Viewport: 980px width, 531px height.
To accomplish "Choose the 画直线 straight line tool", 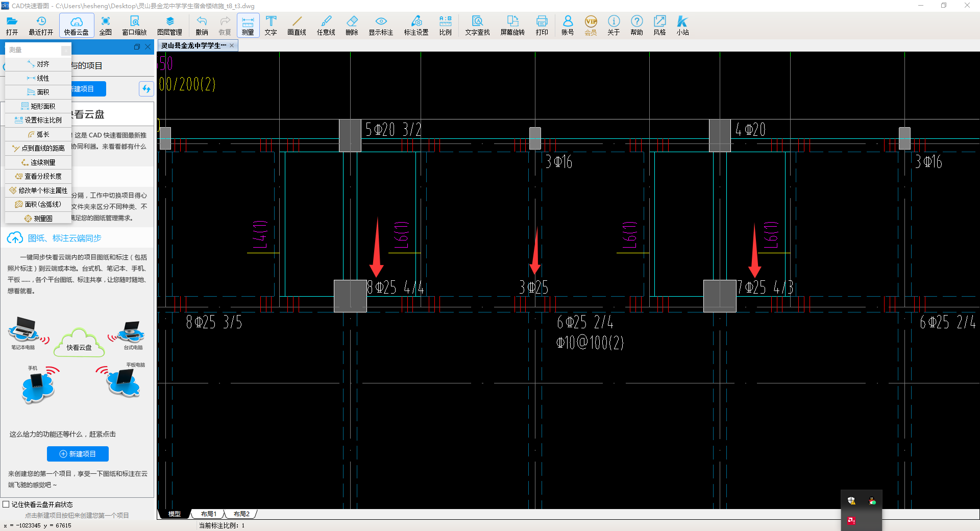I will coord(297,26).
